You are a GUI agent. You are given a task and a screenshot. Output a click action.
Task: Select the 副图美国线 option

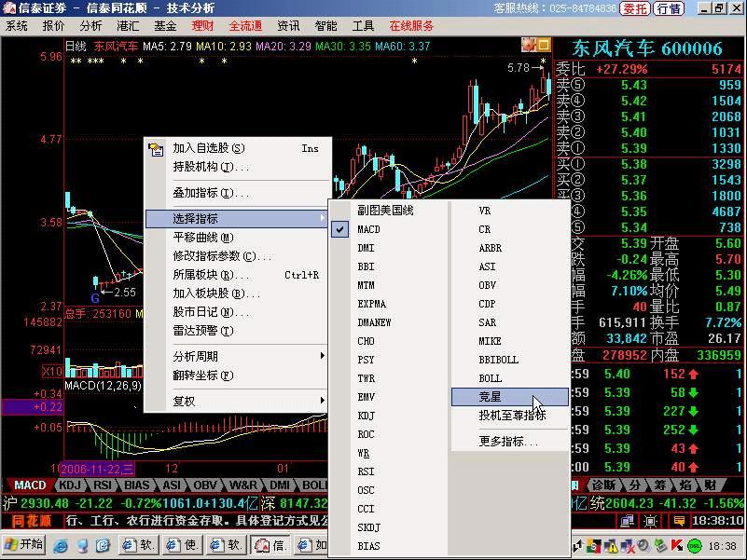[389, 211]
